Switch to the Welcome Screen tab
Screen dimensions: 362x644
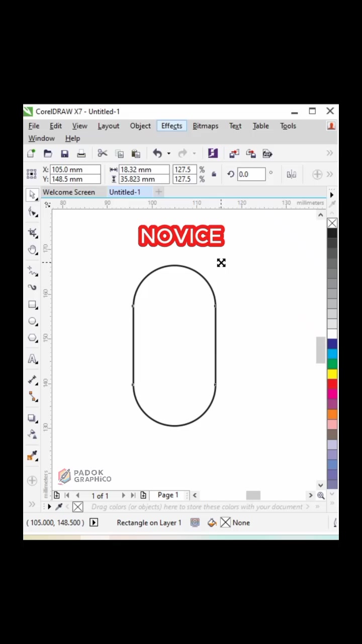click(69, 192)
